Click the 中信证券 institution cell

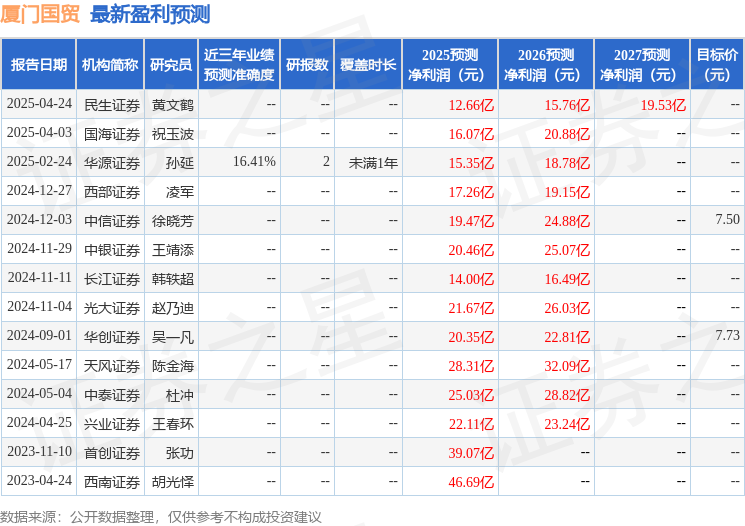[112, 221]
